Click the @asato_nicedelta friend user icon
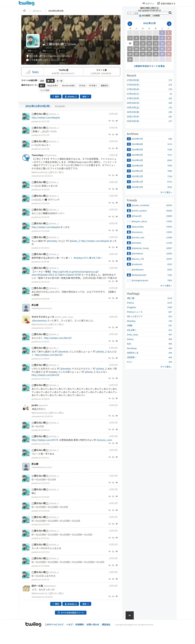This screenshot has height=644, width=195. point(129,205)
